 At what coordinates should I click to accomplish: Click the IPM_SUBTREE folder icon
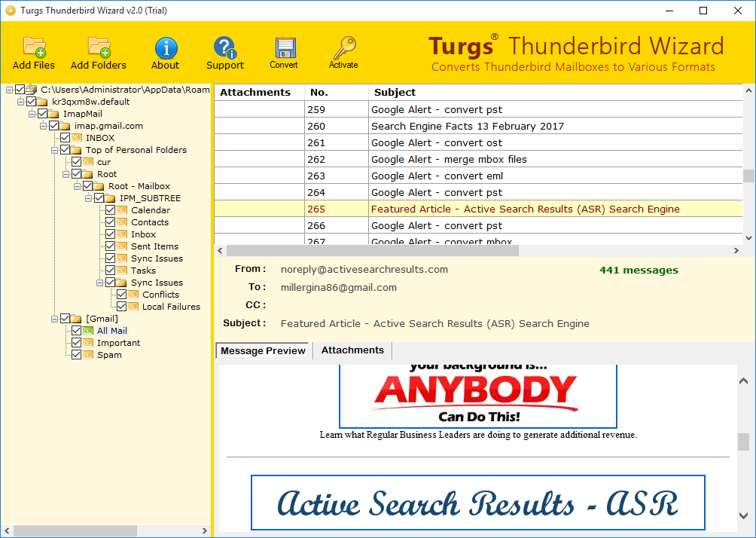111,198
